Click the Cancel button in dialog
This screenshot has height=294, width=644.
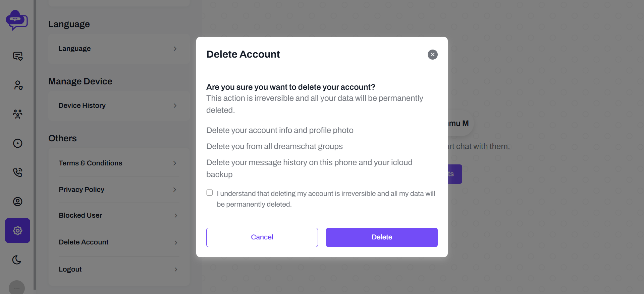pyautogui.click(x=262, y=237)
